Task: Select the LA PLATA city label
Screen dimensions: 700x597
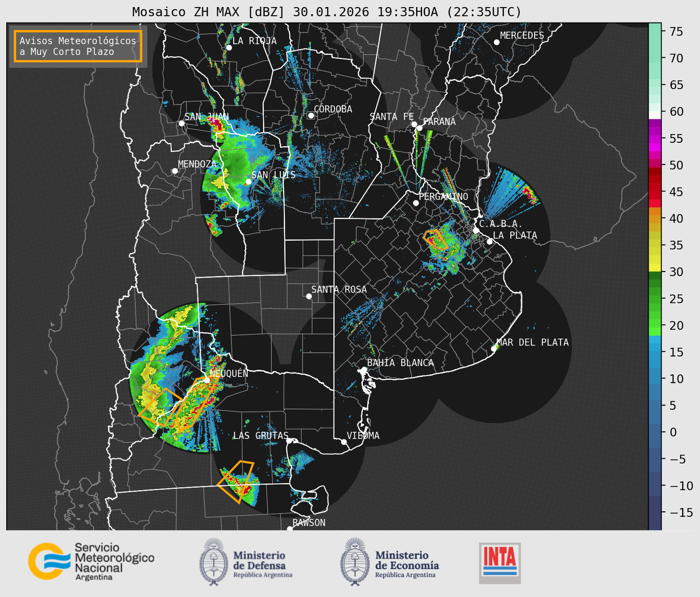Action: point(515,235)
